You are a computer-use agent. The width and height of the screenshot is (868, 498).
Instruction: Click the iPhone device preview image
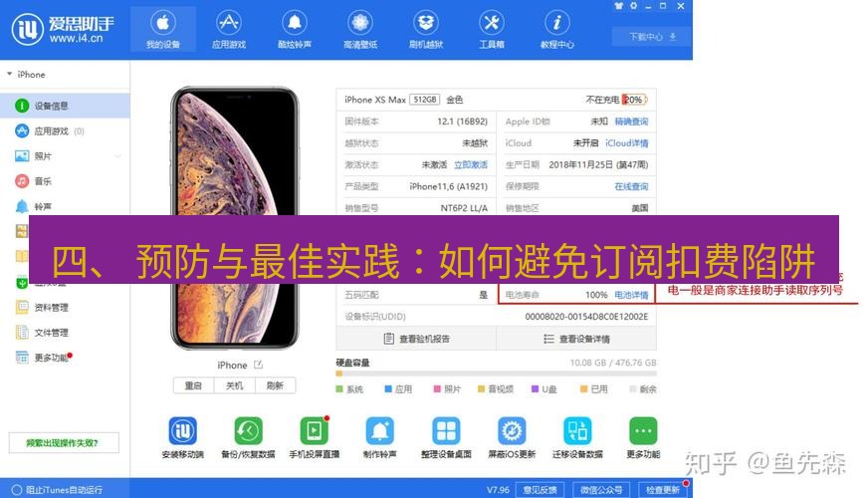pos(235,218)
